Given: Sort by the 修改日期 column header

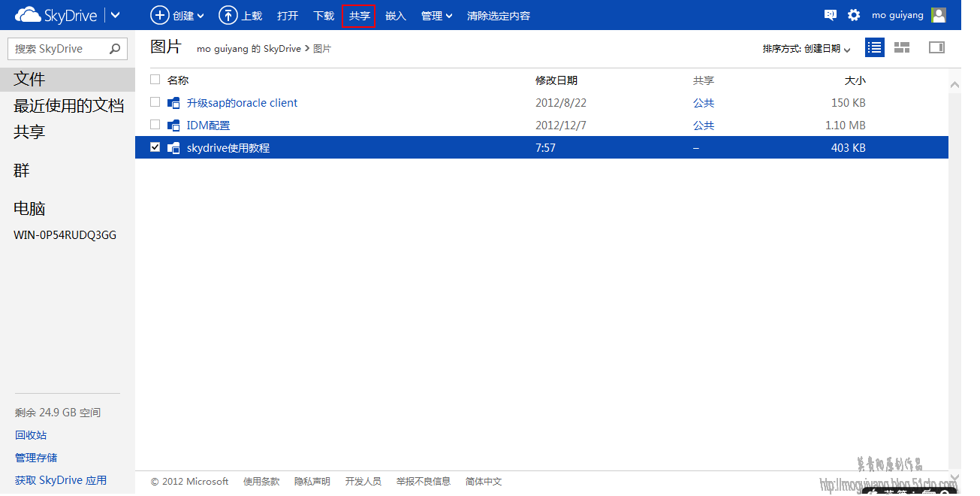Looking at the screenshot, I should click(556, 80).
